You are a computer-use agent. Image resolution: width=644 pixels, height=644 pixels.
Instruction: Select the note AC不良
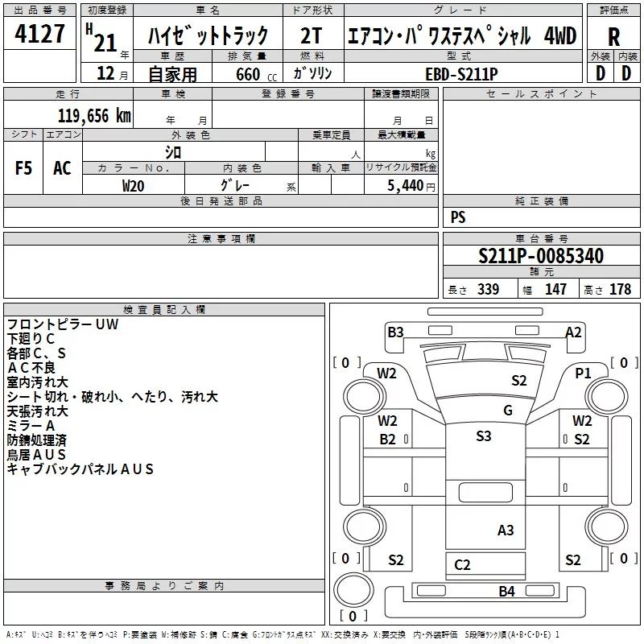[31, 367]
